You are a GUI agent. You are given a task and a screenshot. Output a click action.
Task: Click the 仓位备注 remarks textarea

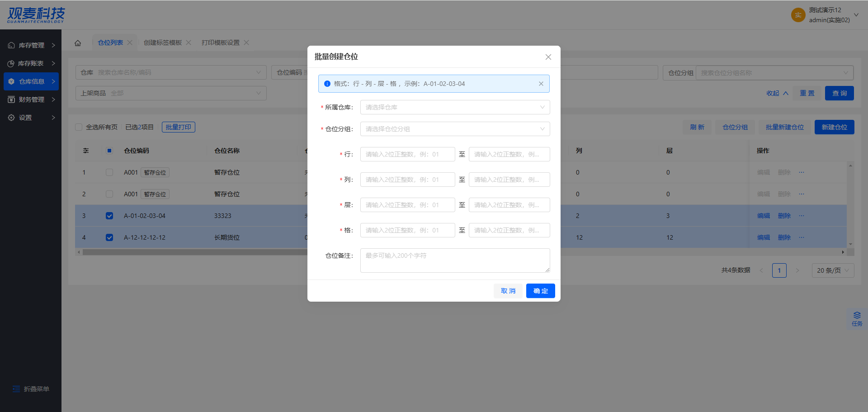(455, 260)
